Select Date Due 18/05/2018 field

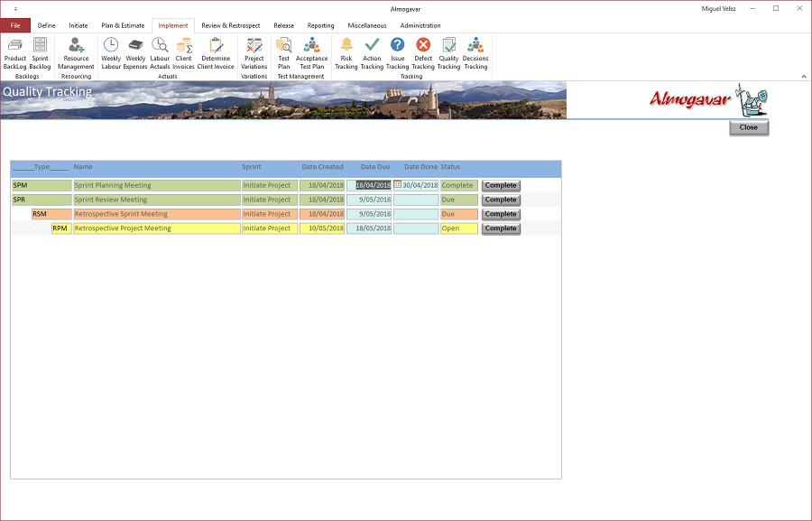click(369, 228)
